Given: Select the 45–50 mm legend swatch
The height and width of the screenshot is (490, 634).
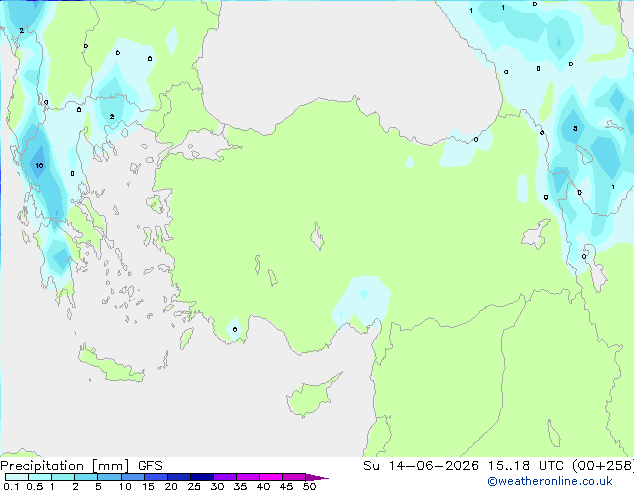Looking at the screenshot, I should click(x=294, y=477).
